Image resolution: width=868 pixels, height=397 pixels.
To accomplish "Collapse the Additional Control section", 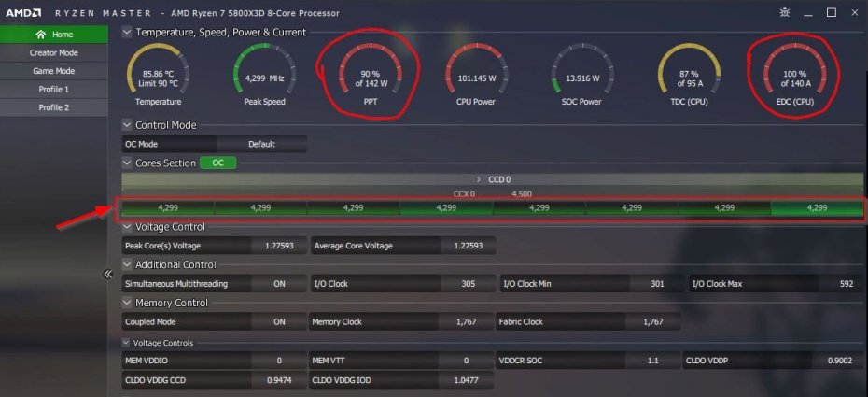I will pos(127,264).
